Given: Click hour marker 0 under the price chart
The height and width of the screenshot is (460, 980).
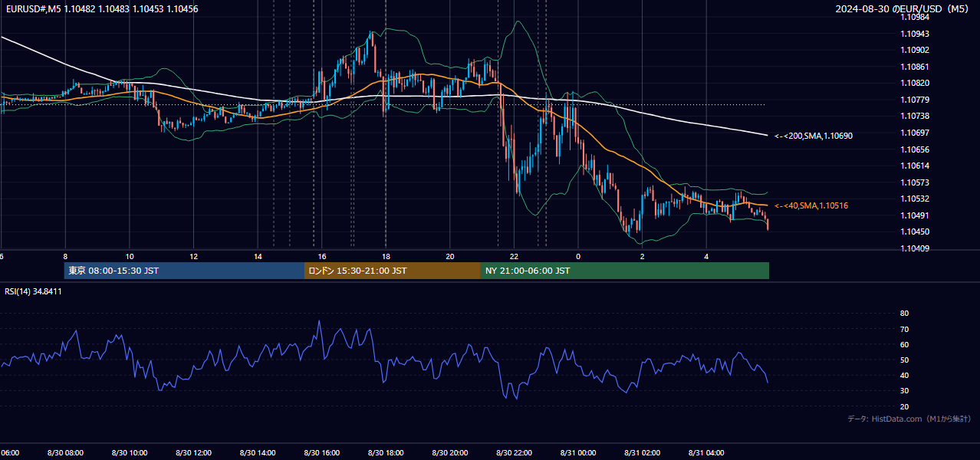Looking at the screenshot, I should pyautogui.click(x=578, y=256).
